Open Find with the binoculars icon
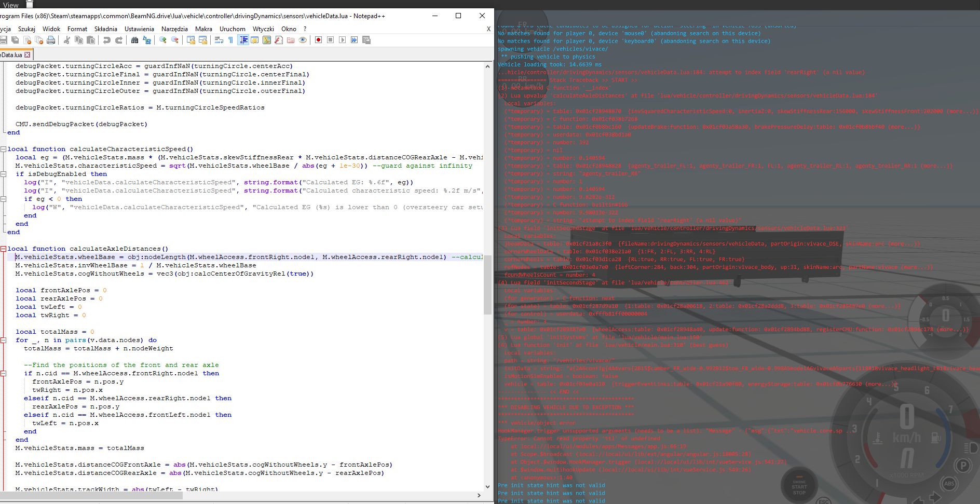 click(135, 40)
